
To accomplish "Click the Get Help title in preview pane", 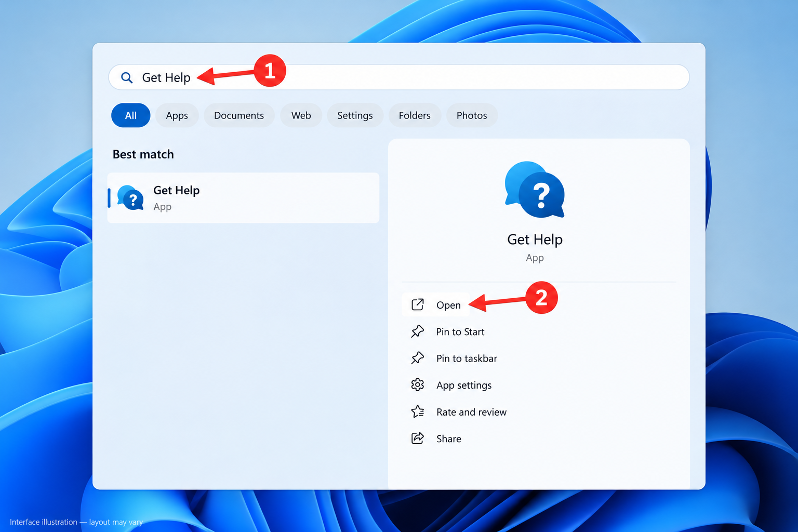I will point(535,240).
